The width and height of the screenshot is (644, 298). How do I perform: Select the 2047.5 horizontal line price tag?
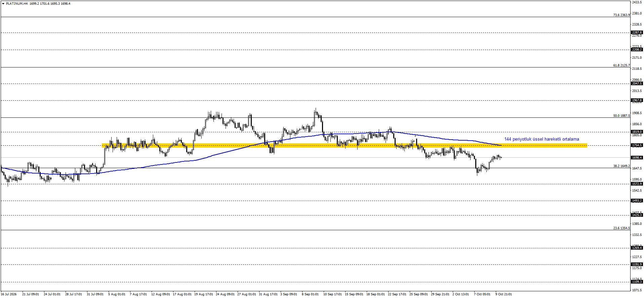coord(637,84)
